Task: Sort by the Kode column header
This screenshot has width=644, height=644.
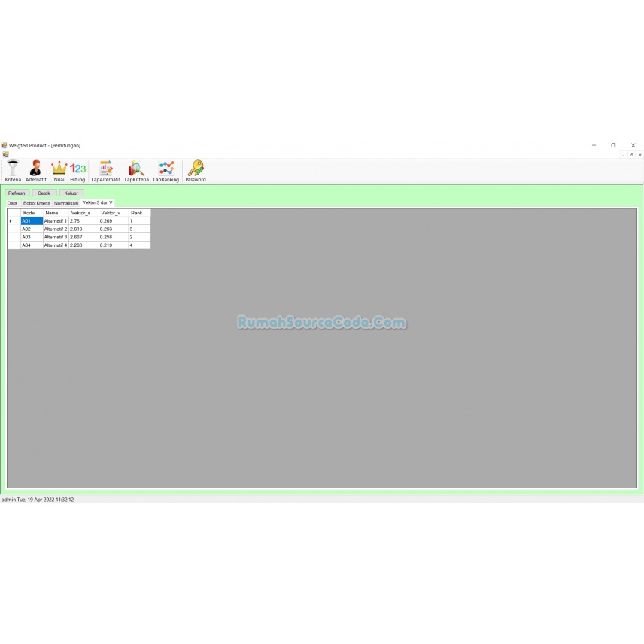Action: 32,213
